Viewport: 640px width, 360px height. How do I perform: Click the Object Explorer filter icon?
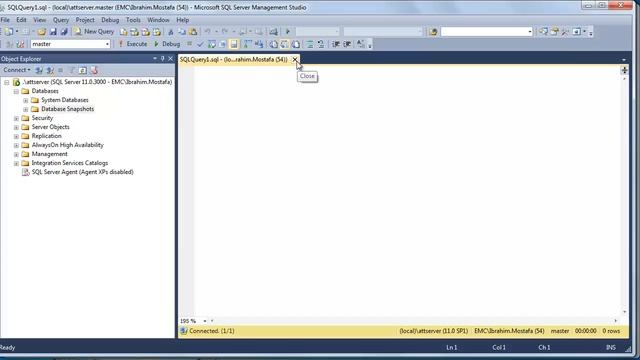[72, 70]
